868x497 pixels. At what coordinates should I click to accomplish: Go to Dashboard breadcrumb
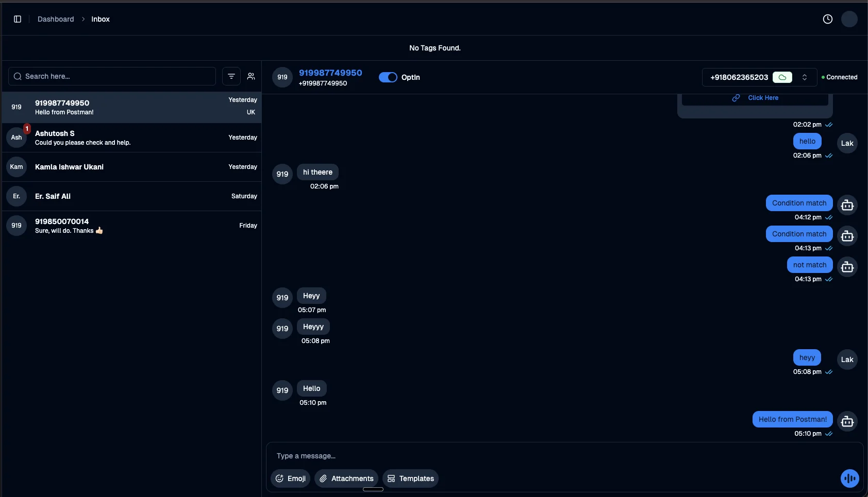pos(56,19)
